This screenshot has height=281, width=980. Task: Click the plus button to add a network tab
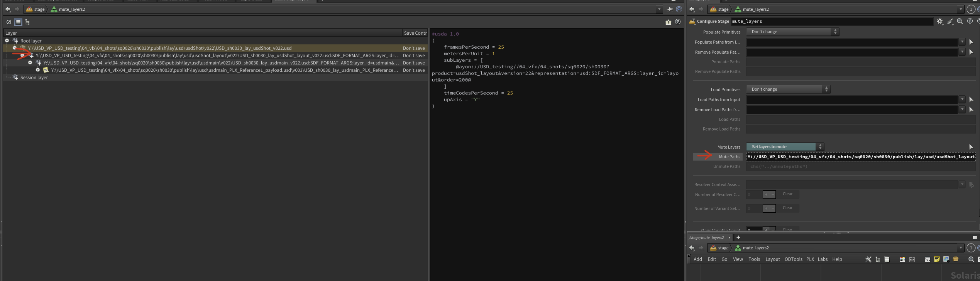tap(738, 237)
